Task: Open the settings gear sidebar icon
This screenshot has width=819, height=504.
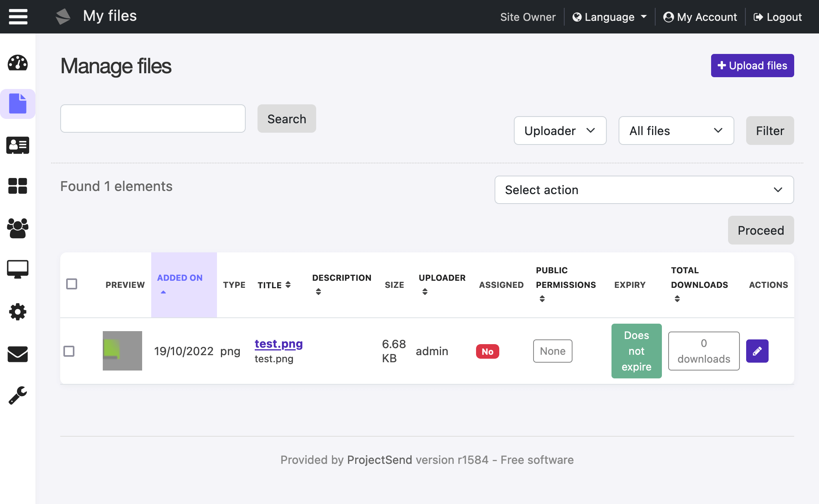Action: pos(18,312)
